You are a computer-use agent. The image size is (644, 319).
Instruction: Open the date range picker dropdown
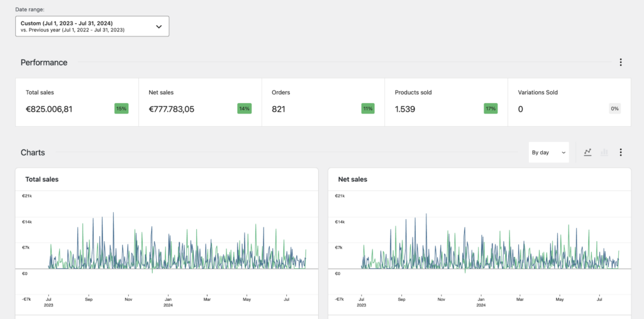92,26
